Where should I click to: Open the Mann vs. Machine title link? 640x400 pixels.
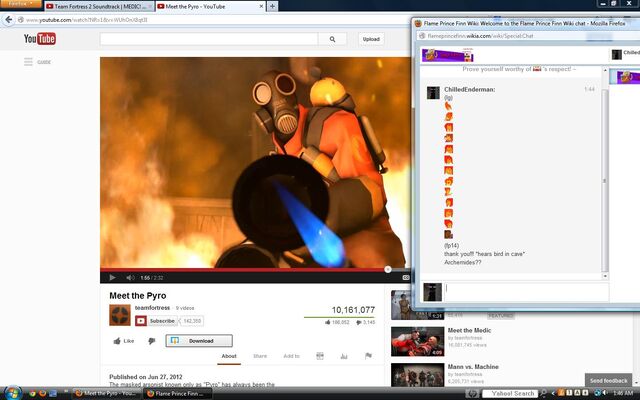point(473,367)
